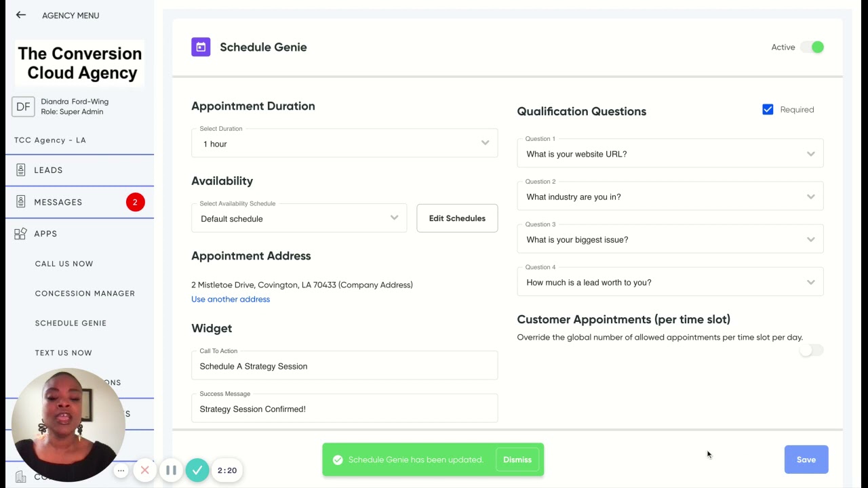The width and height of the screenshot is (868, 488).
Task: Click the Apps sidebar icon
Action: [20, 234]
